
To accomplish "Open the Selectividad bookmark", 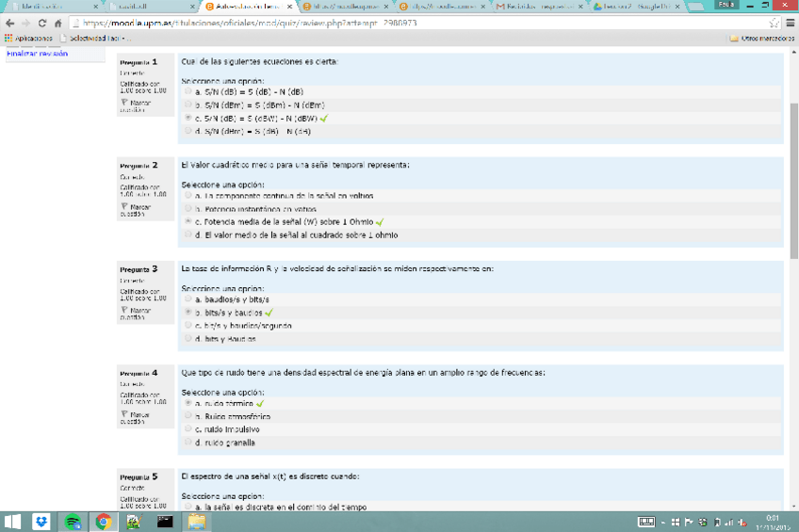I will click(x=95, y=39).
